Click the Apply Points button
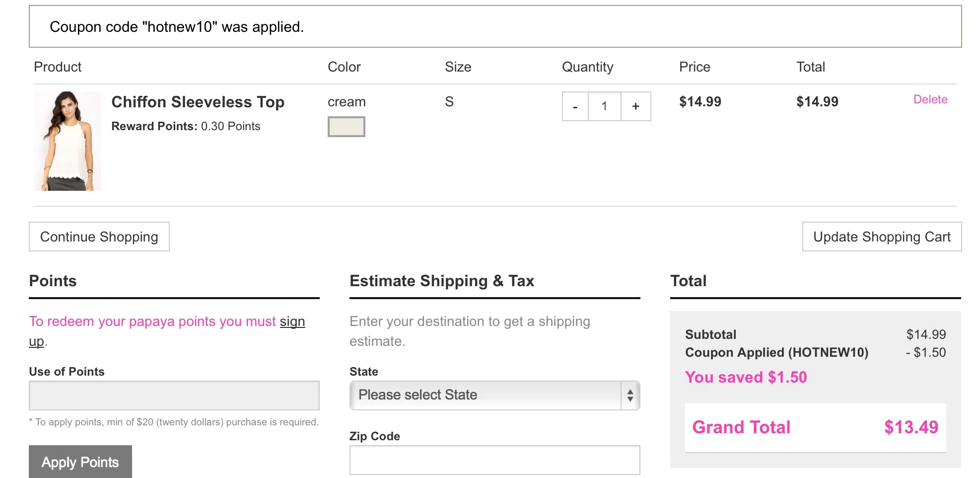Viewport: 980px width, 478px height. [x=80, y=462]
